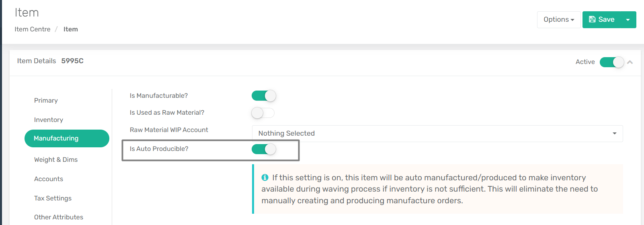The image size is (644, 225).
Task: Click the info icon in the notice
Action: coord(265,178)
